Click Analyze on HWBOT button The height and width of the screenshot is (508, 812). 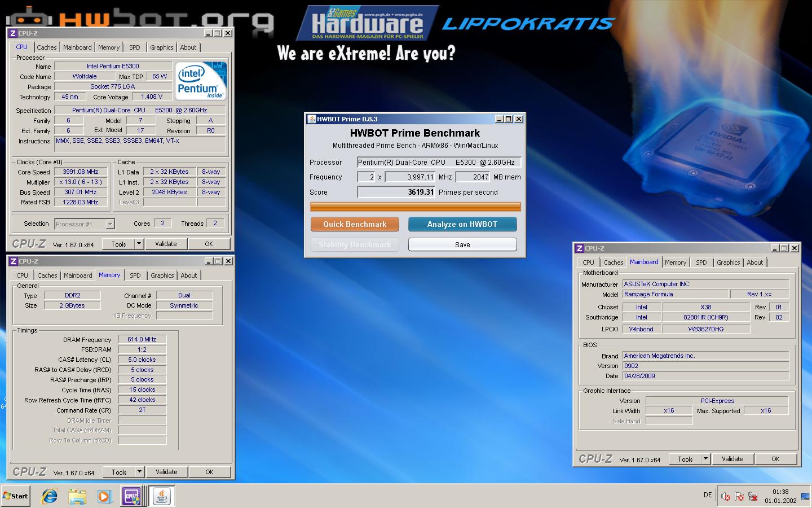coord(462,224)
